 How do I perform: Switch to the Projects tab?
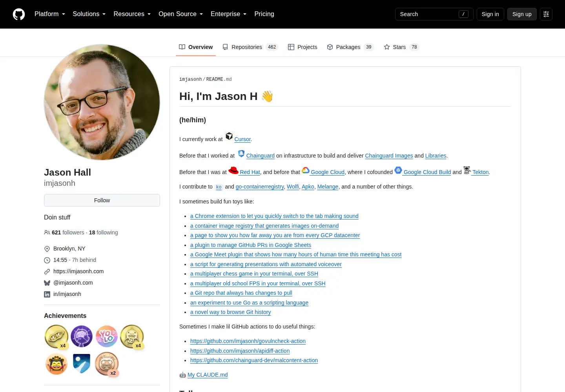point(303,47)
